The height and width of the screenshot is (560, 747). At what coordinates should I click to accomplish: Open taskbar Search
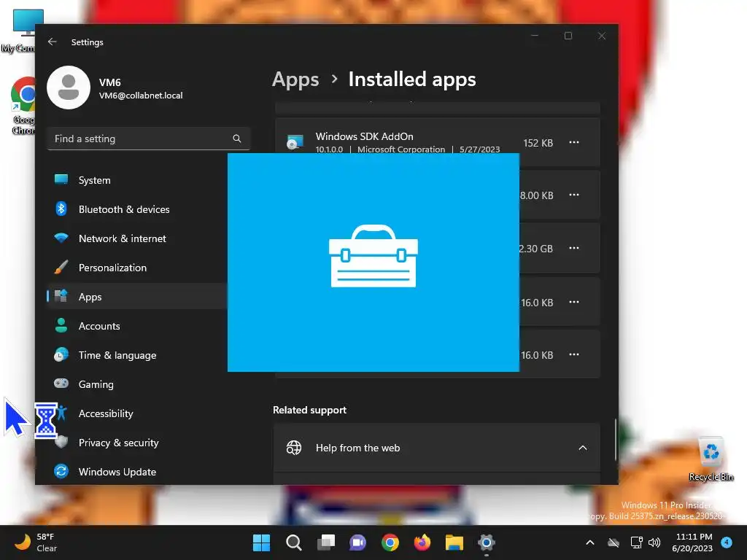293,542
